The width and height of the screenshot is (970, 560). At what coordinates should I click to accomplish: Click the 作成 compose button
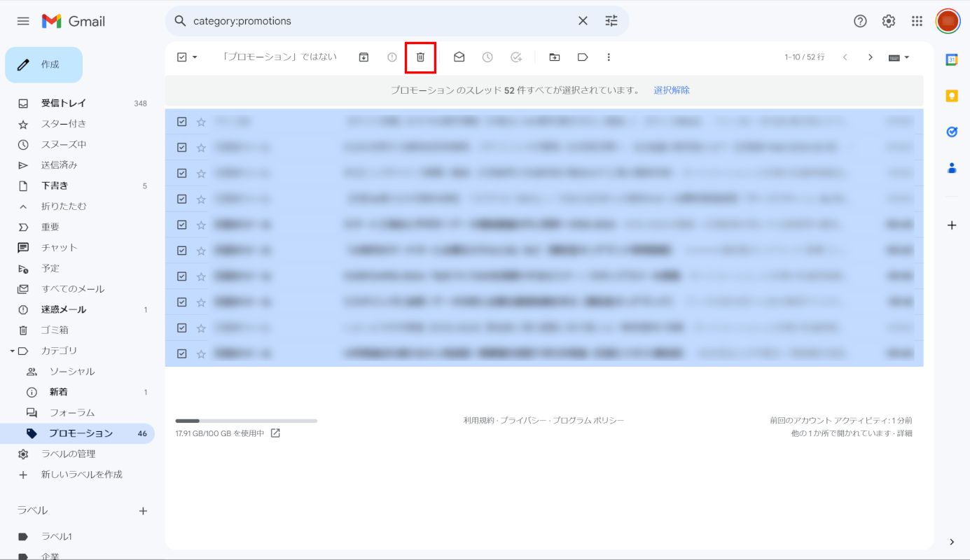click(x=43, y=64)
